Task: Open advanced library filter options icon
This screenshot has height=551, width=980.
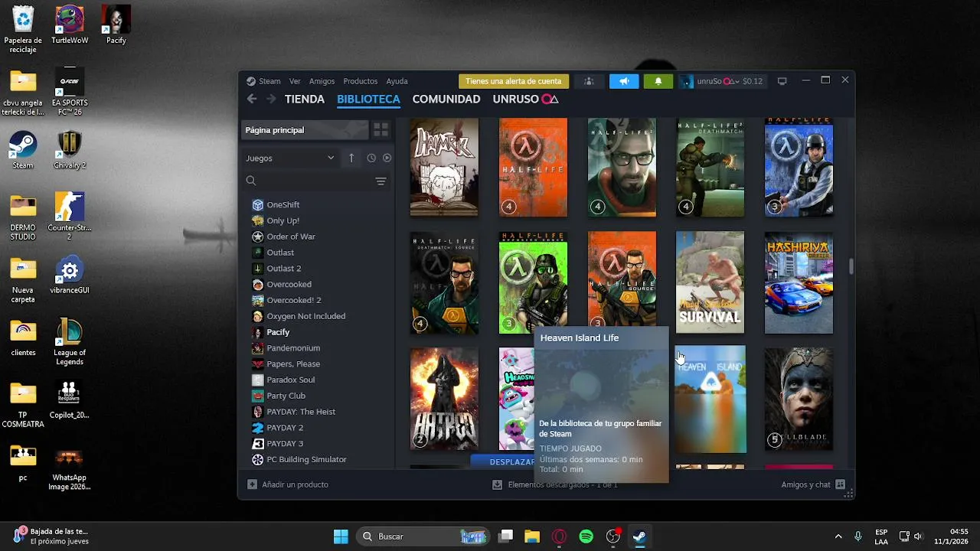Action: [x=381, y=181]
